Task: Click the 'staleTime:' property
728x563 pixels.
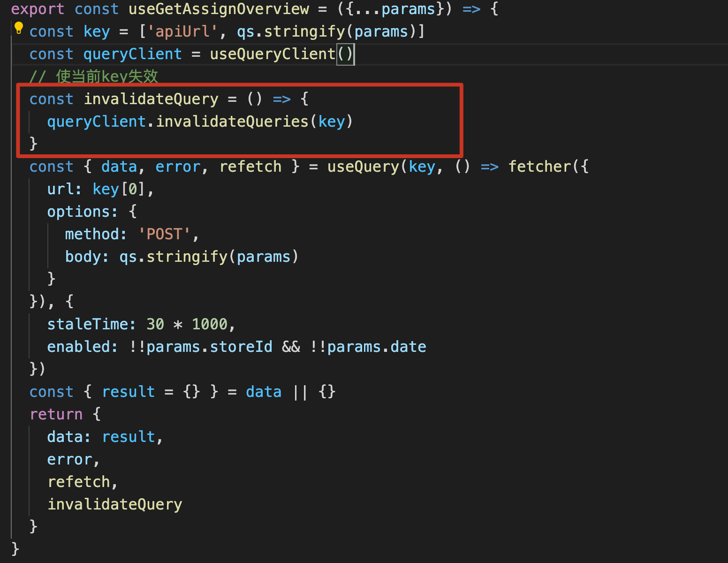Action: coord(91,324)
